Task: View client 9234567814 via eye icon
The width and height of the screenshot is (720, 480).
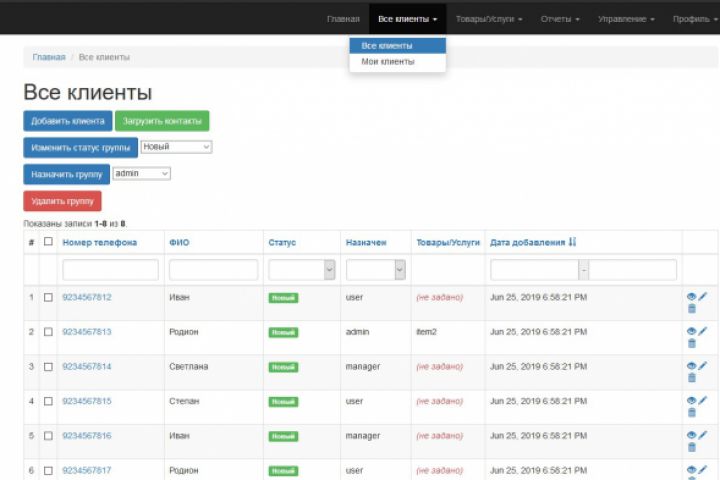Action: coord(691,366)
